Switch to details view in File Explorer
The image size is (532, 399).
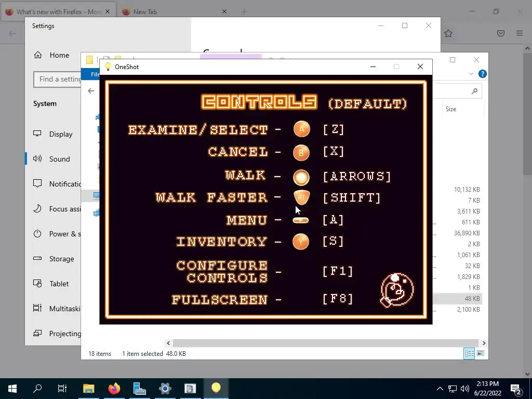point(469,353)
